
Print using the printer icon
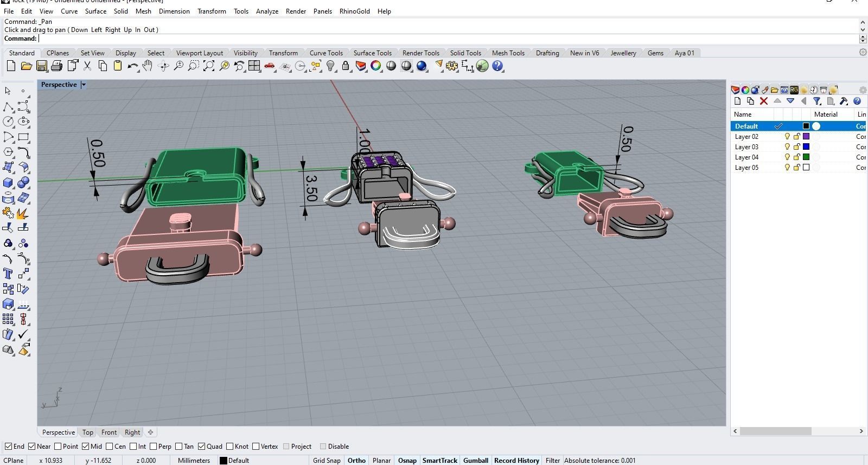[x=56, y=66]
